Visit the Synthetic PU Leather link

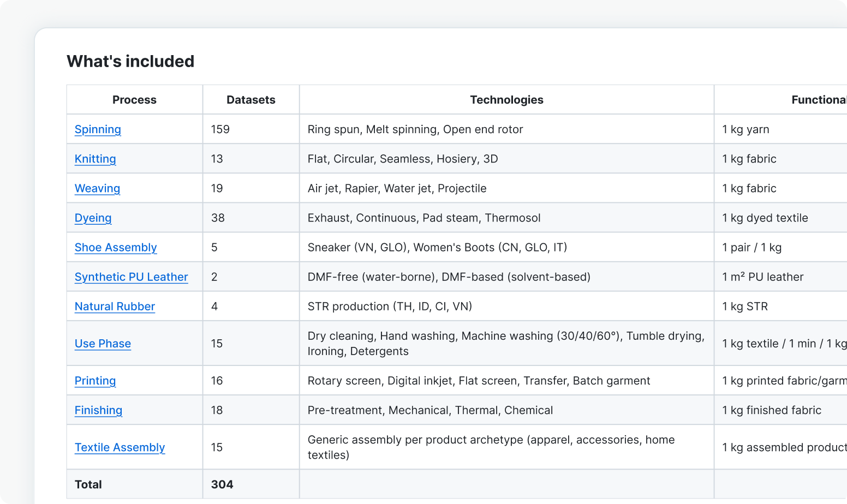(x=132, y=277)
